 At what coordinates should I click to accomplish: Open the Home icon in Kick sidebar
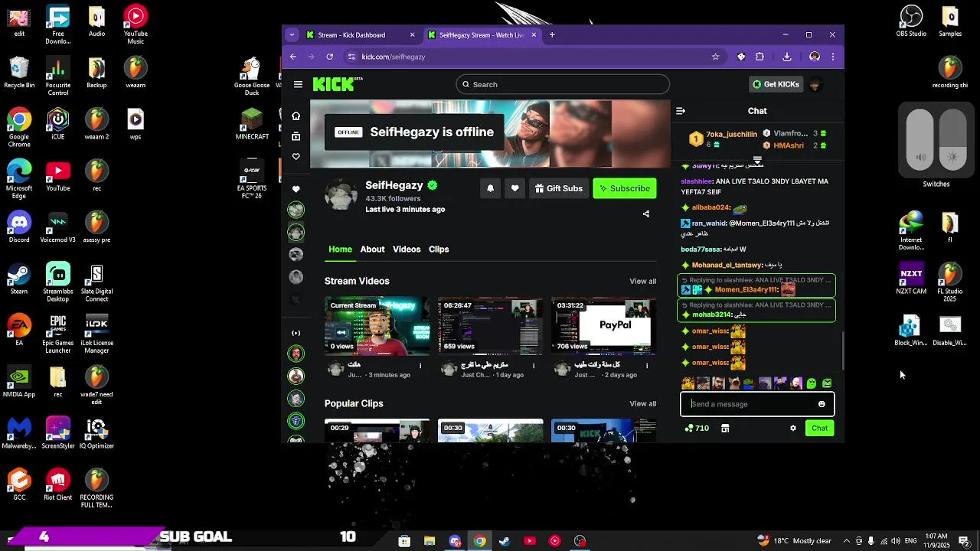coord(296,116)
